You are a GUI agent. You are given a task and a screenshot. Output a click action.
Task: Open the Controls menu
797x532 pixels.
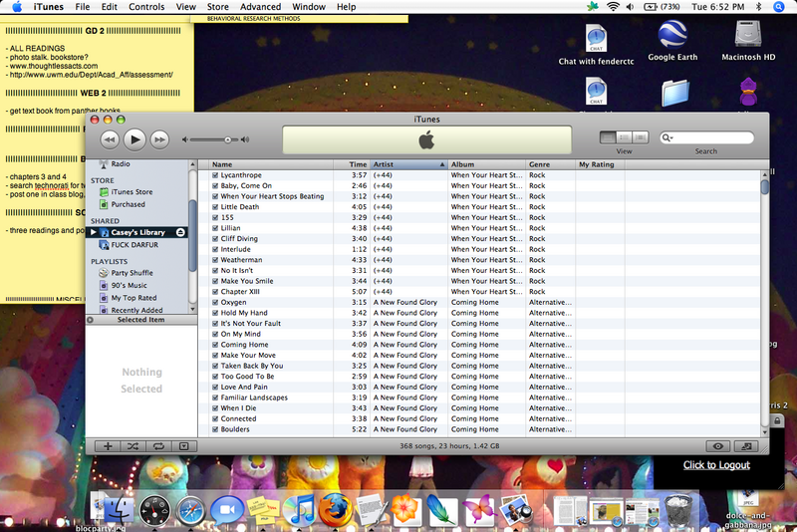coord(146,7)
